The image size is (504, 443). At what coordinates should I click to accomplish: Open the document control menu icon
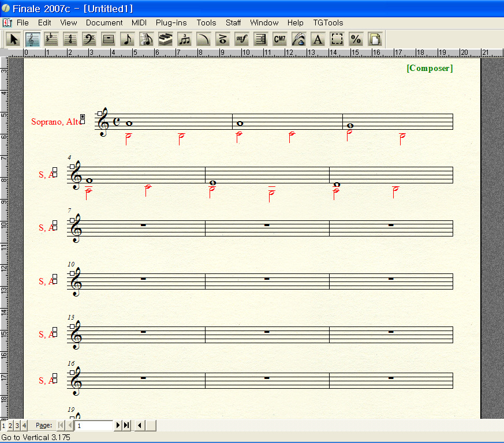tap(8, 22)
